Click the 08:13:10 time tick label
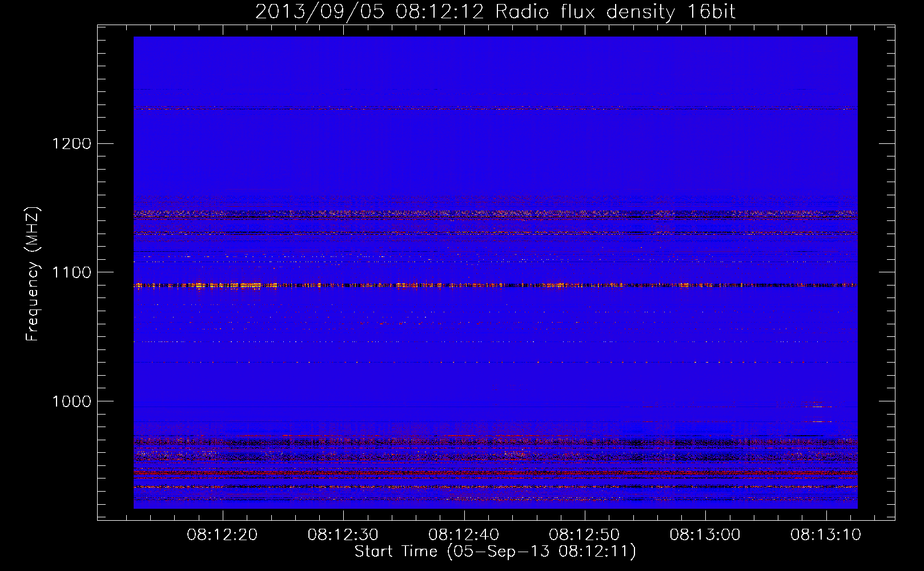 [826, 535]
